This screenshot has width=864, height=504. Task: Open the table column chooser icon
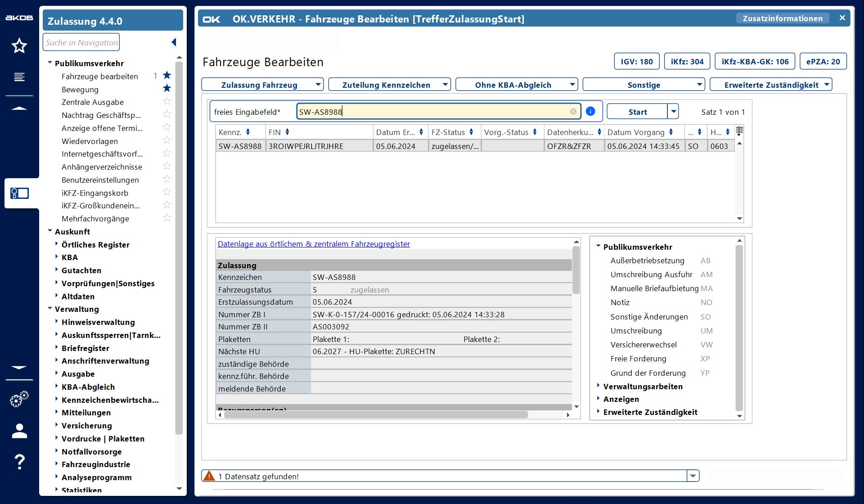click(739, 131)
